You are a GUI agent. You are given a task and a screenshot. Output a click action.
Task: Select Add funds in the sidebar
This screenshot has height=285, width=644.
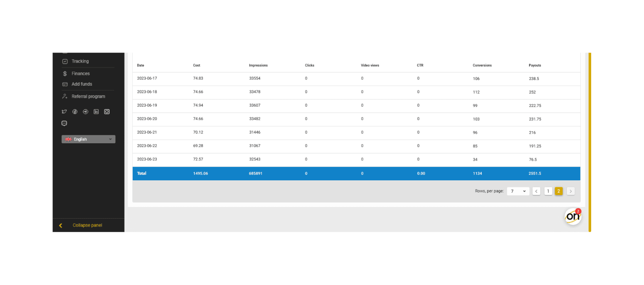[x=81, y=84]
